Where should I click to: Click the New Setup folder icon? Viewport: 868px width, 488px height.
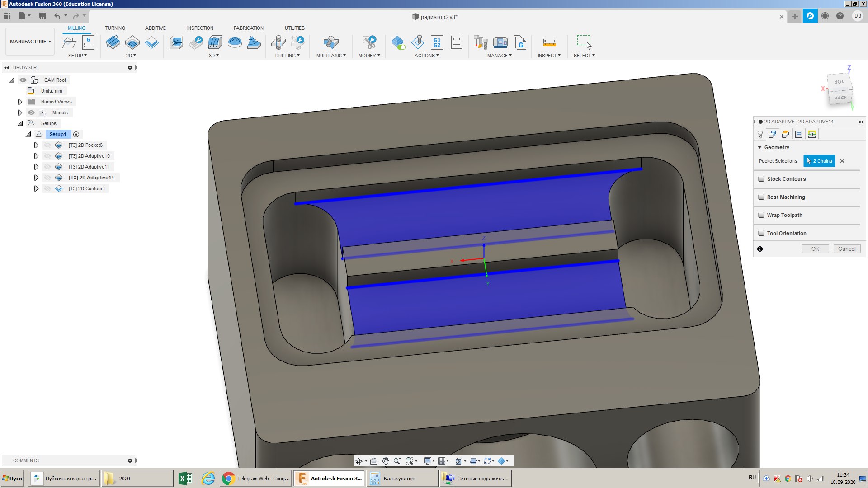point(69,42)
